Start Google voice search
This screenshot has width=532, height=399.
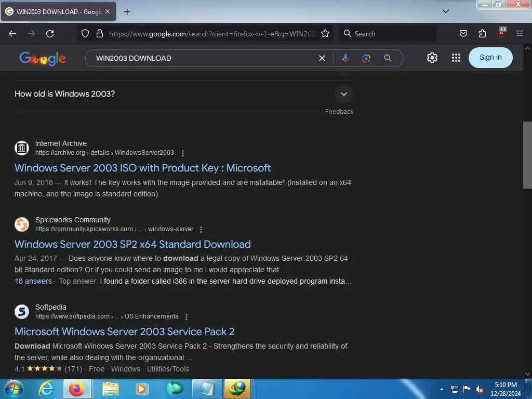345,58
